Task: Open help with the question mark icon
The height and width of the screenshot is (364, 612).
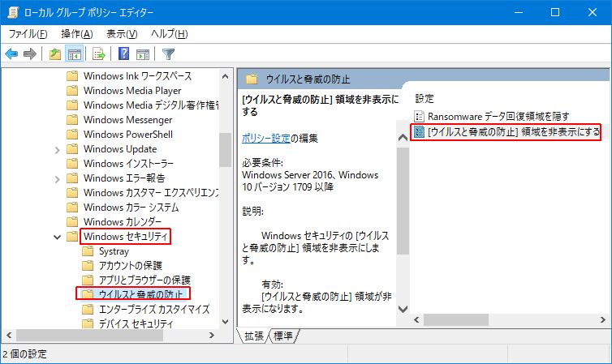Action: coord(123,54)
